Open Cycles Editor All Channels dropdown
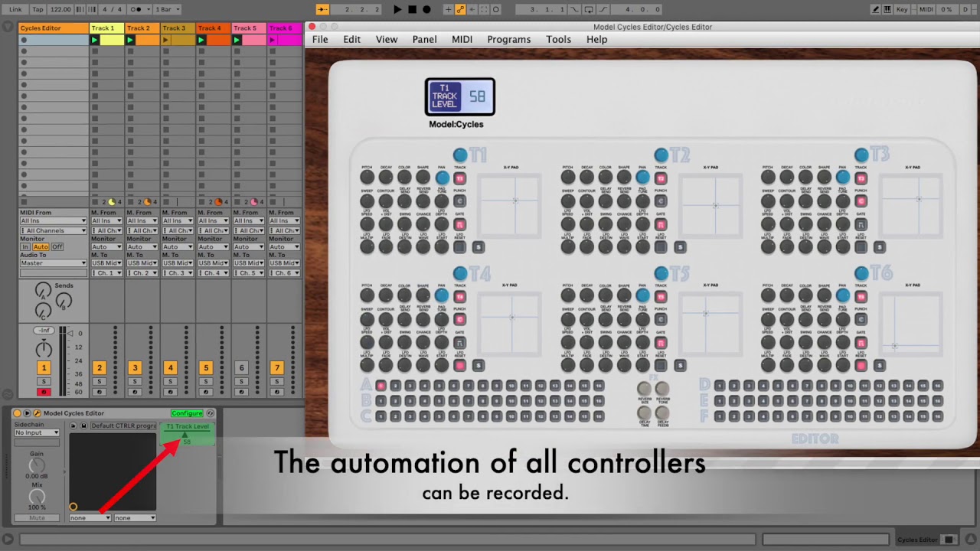This screenshot has height=551, width=980. tap(54, 230)
